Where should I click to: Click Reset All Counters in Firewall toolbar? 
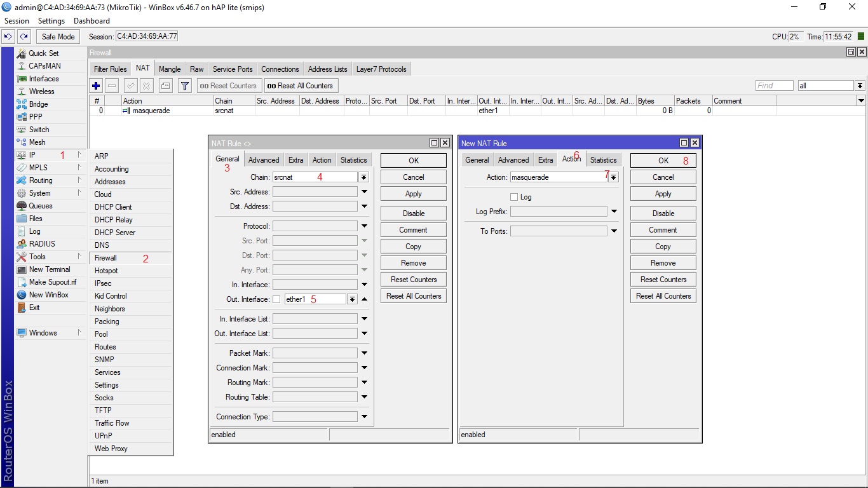[x=300, y=86]
